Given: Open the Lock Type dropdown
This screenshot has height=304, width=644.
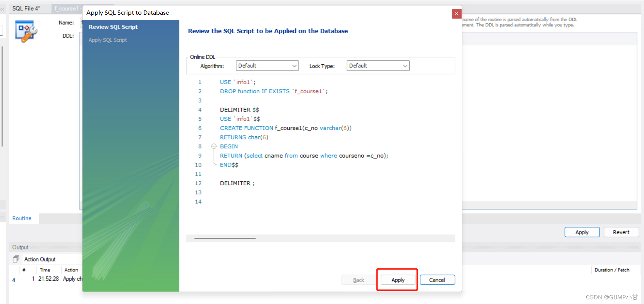Looking at the screenshot, I should coord(378,66).
